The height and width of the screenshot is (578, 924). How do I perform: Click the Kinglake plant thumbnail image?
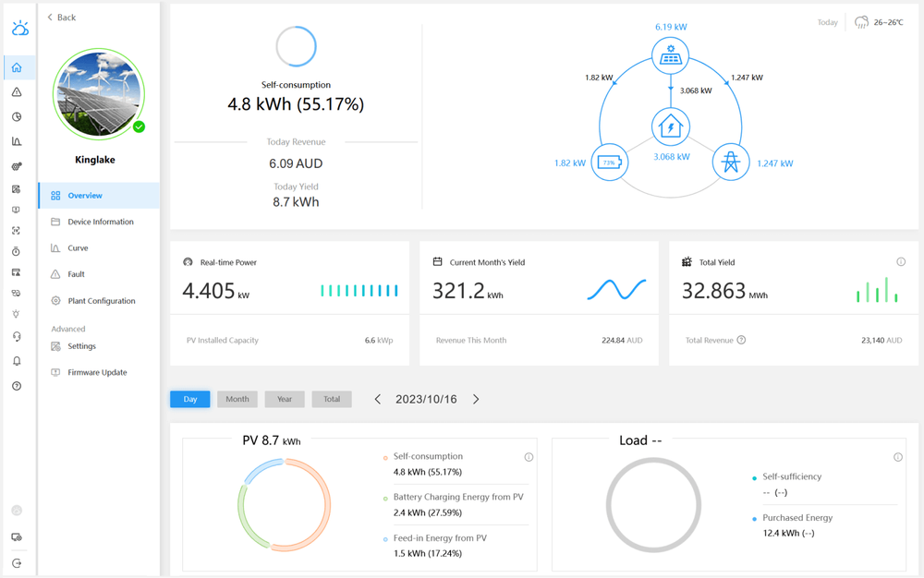click(98, 94)
